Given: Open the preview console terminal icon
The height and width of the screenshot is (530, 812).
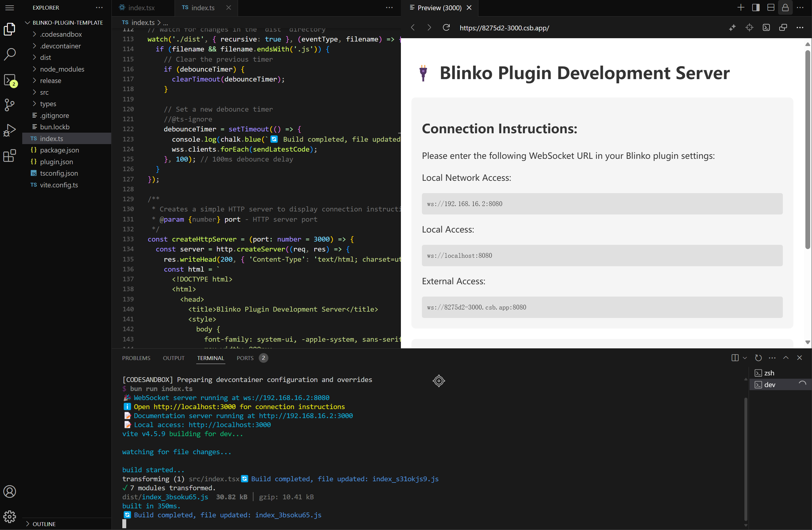Looking at the screenshot, I should point(766,28).
